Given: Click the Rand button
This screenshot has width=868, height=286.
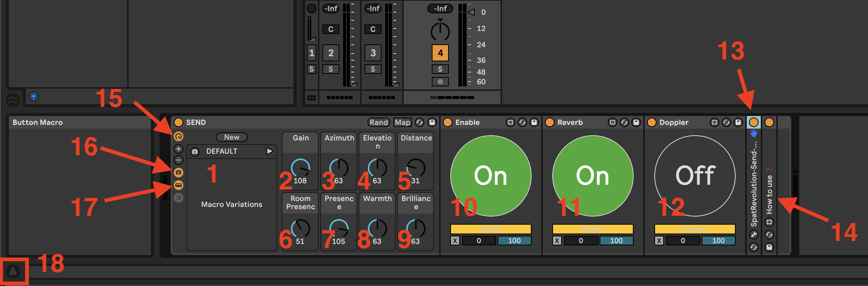Looking at the screenshot, I should (x=379, y=122).
